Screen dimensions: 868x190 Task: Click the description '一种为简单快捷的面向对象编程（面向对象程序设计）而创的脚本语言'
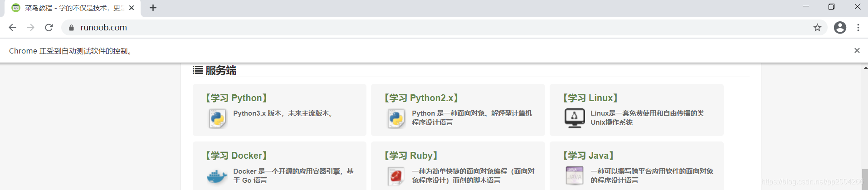pos(473,176)
